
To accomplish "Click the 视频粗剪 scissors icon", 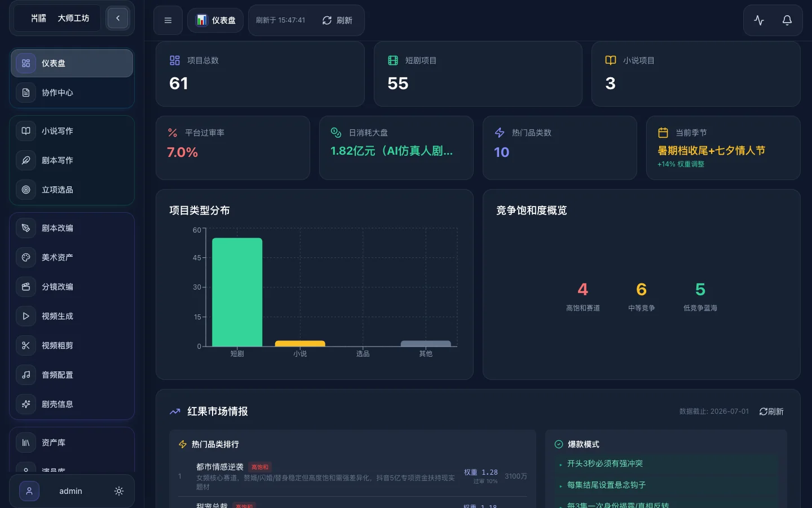I will pyautogui.click(x=26, y=345).
